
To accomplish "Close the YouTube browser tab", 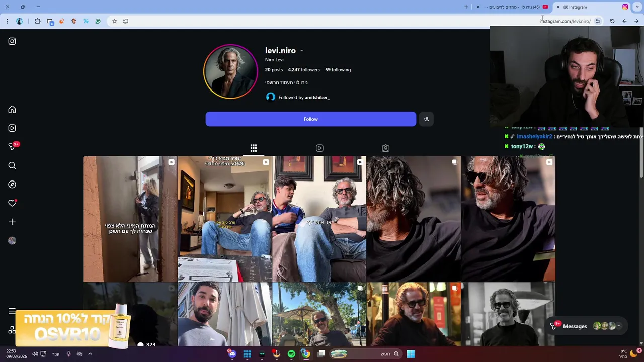I will point(478,7).
